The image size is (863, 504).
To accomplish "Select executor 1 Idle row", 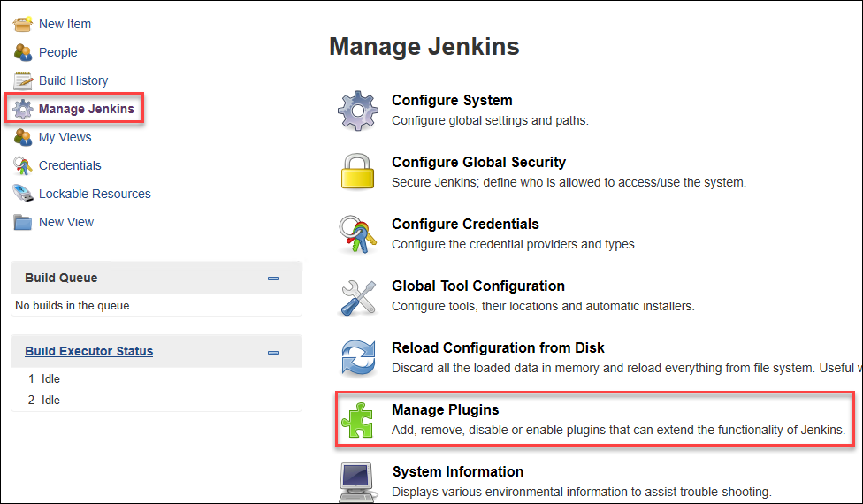I will (x=157, y=378).
